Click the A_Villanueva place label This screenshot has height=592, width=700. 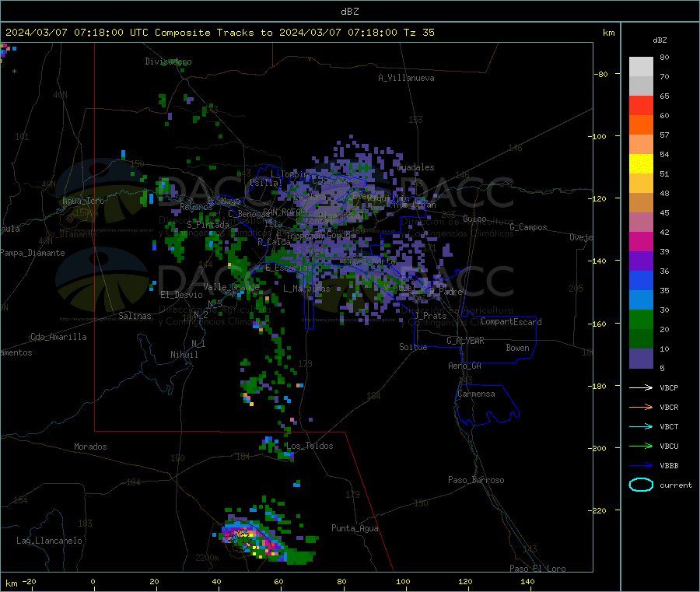point(406,78)
